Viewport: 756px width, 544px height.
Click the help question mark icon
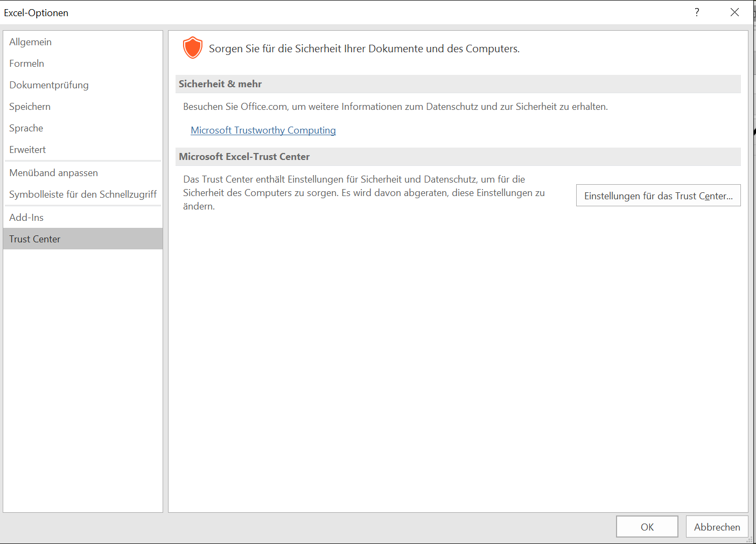[x=697, y=12]
